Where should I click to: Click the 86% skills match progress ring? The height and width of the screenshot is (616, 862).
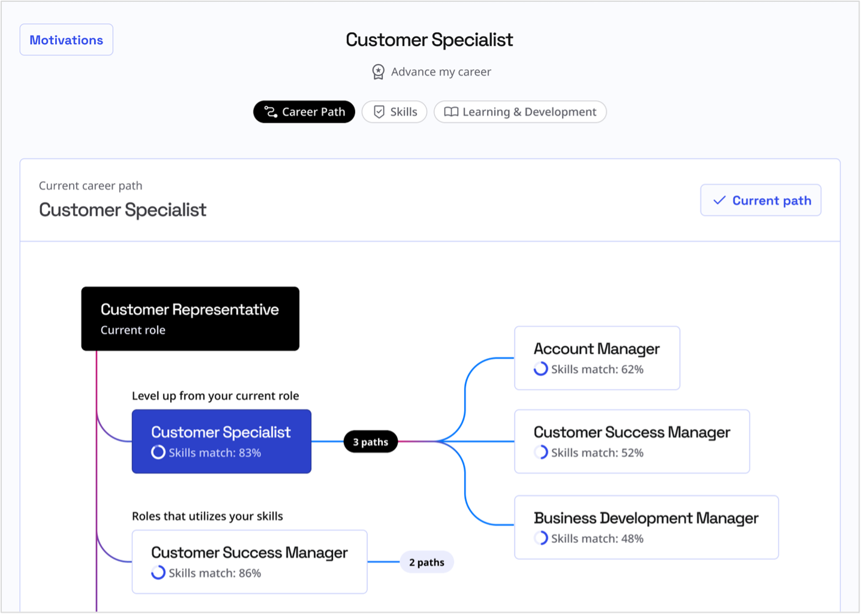[158, 573]
